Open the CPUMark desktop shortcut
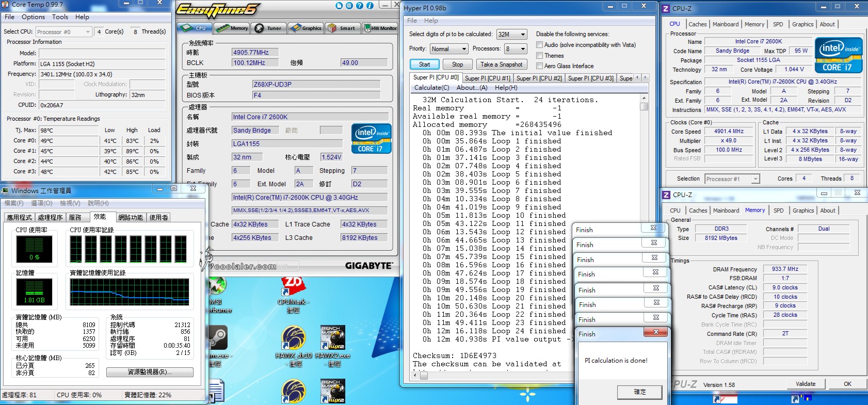 click(x=293, y=295)
